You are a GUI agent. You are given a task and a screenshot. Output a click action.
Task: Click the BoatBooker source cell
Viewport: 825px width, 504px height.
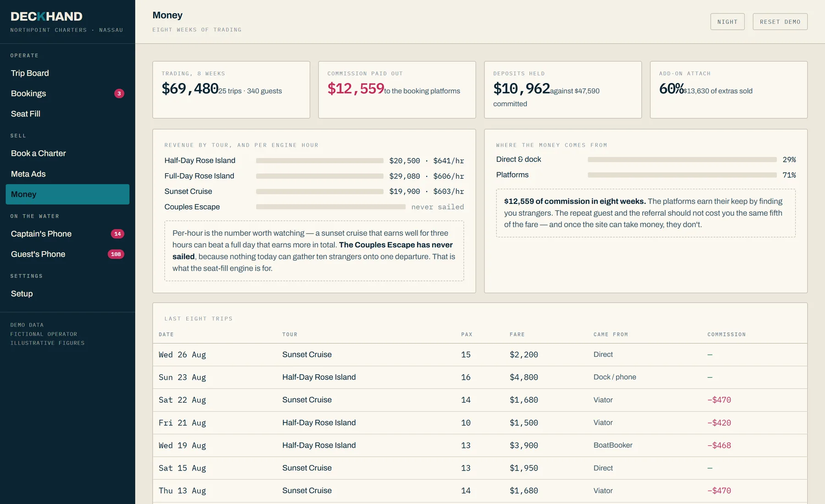tap(613, 445)
